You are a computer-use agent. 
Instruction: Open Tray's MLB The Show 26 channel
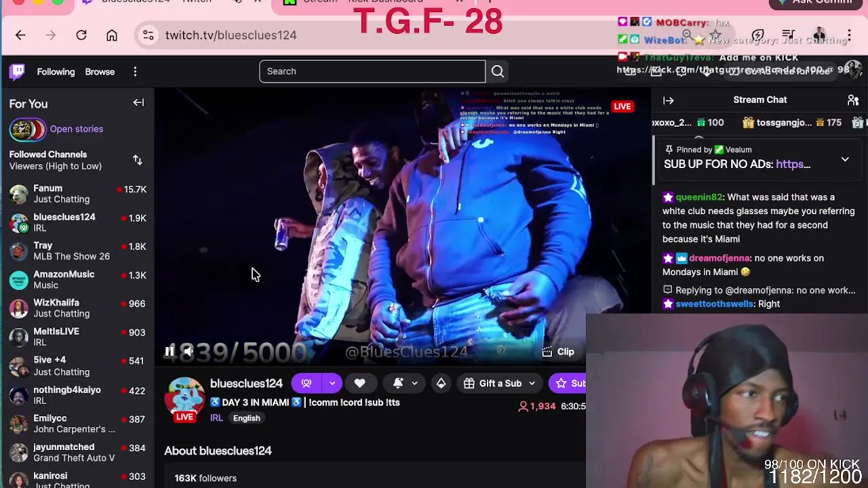[77, 251]
